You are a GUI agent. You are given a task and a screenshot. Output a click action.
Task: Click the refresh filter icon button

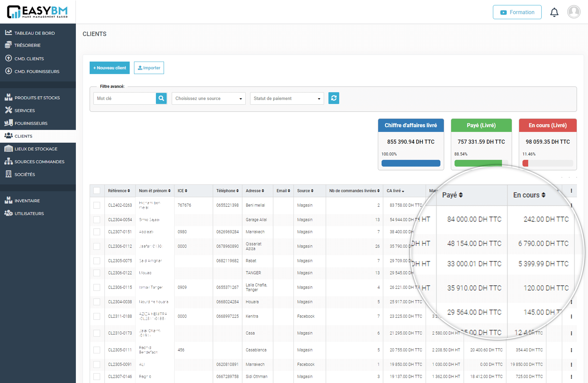point(334,98)
